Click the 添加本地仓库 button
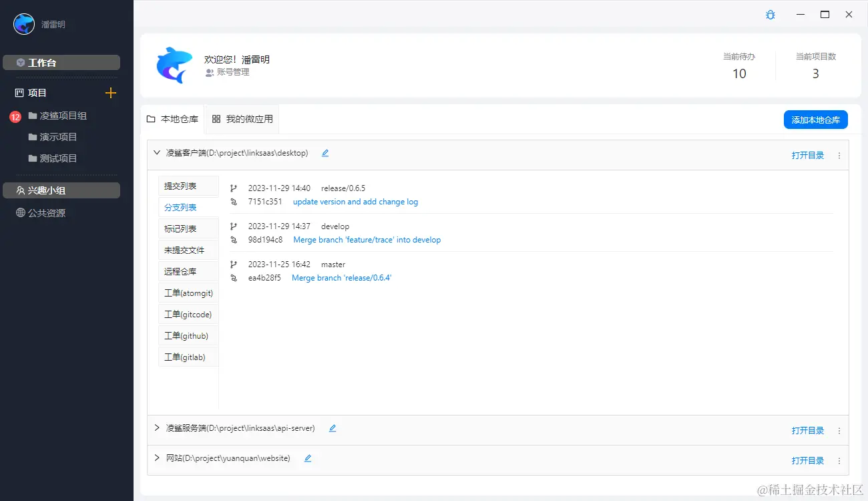Image resolution: width=868 pixels, height=501 pixels. click(x=815, y=120)
